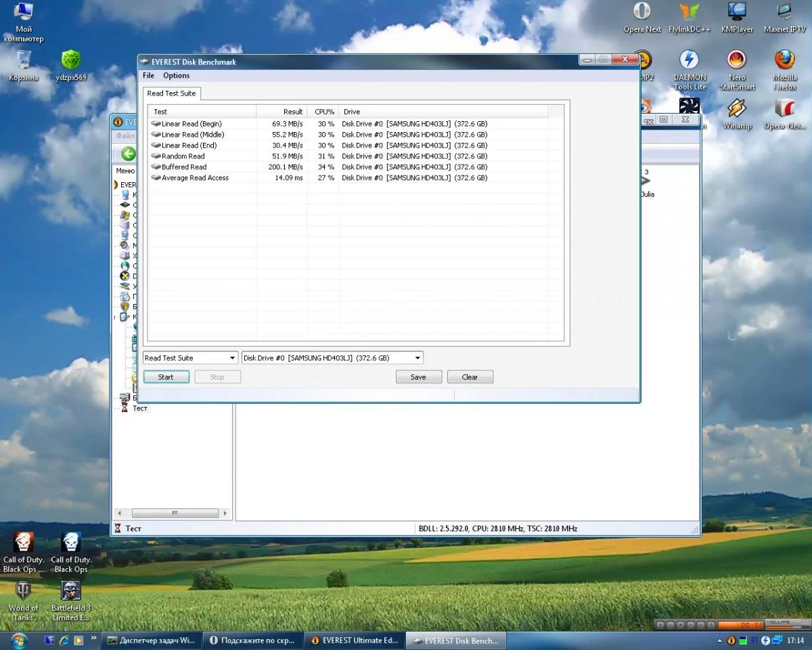The width and height of the screenshot is (812, 650).
Task: Click the black fan desktop icon
Action: [689, 106]
